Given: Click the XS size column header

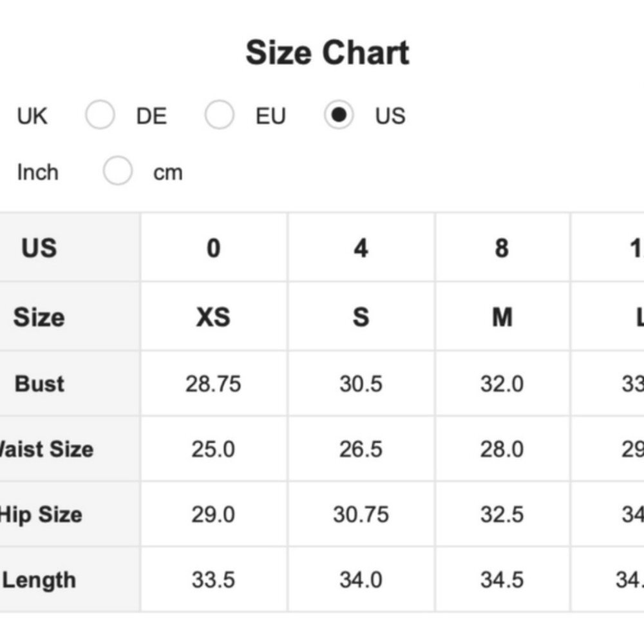Looking at the screenshot, I should pyautogui.click(x=213, y=317).
